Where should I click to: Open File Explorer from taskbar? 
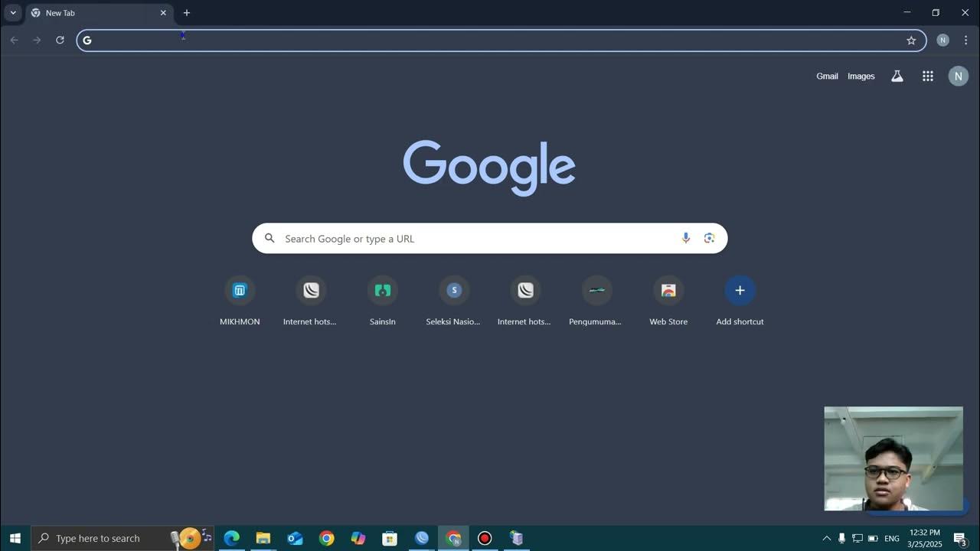[263, 538]
